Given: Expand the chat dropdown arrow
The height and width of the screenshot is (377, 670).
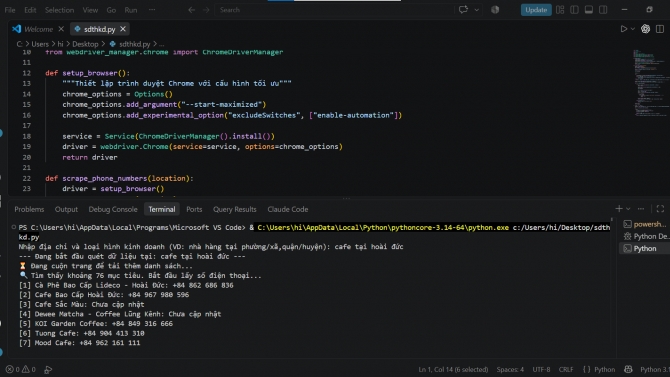Looking at the screenshot, I should pos(476,10).
